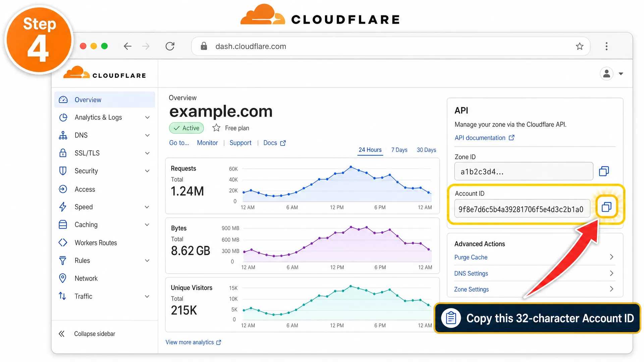Click the site lock icon in address bar
The height and width of the screenshot is (362, 644).
(204, 46)
